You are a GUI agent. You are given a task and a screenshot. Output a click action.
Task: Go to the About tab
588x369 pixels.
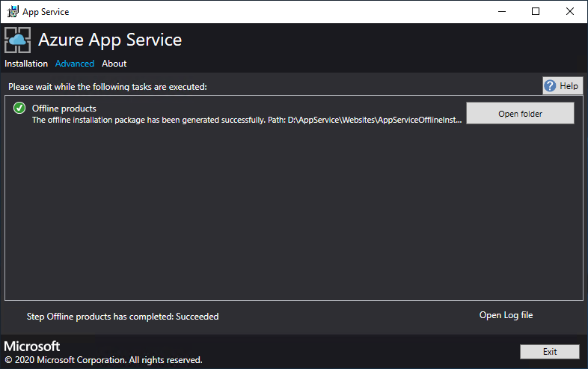click(x=114, y=64)
